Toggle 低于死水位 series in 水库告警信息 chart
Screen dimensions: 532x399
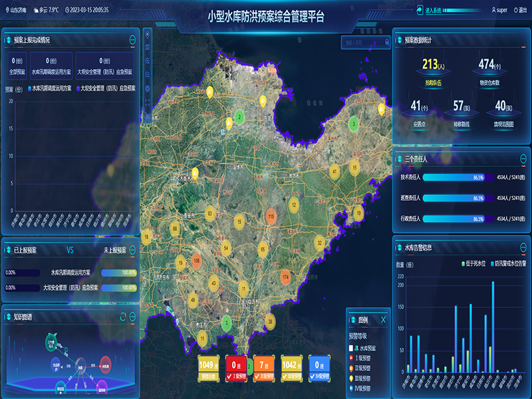click(x=474, y=263)
